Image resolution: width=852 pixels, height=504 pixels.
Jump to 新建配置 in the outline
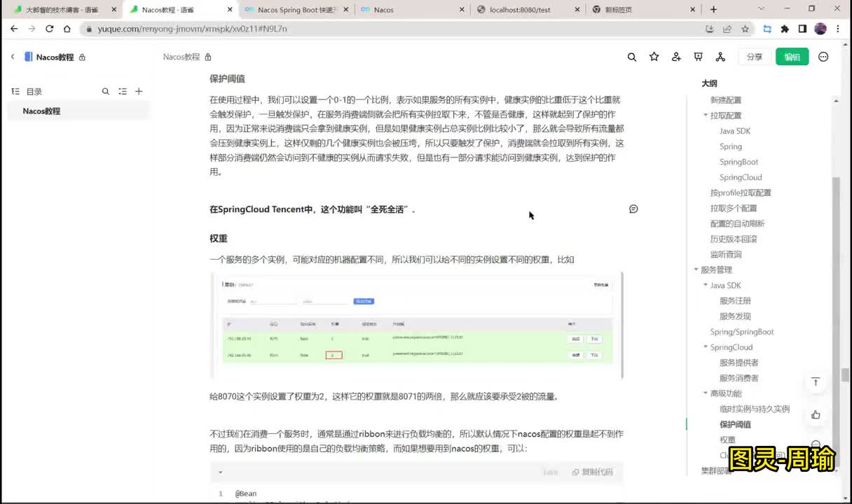726,100
